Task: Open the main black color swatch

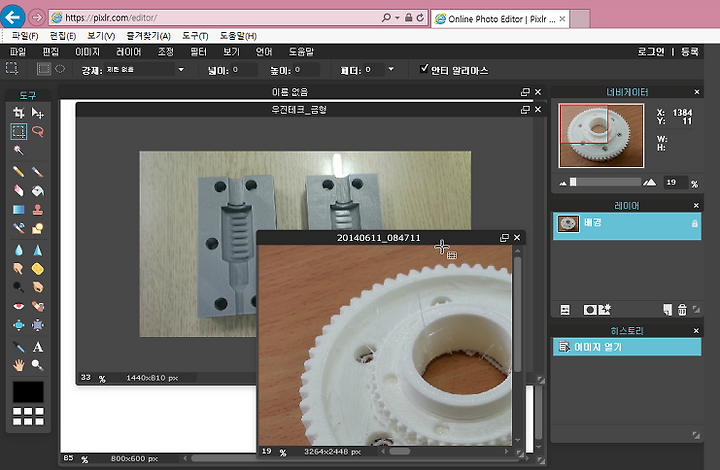Action: point(28,392)
